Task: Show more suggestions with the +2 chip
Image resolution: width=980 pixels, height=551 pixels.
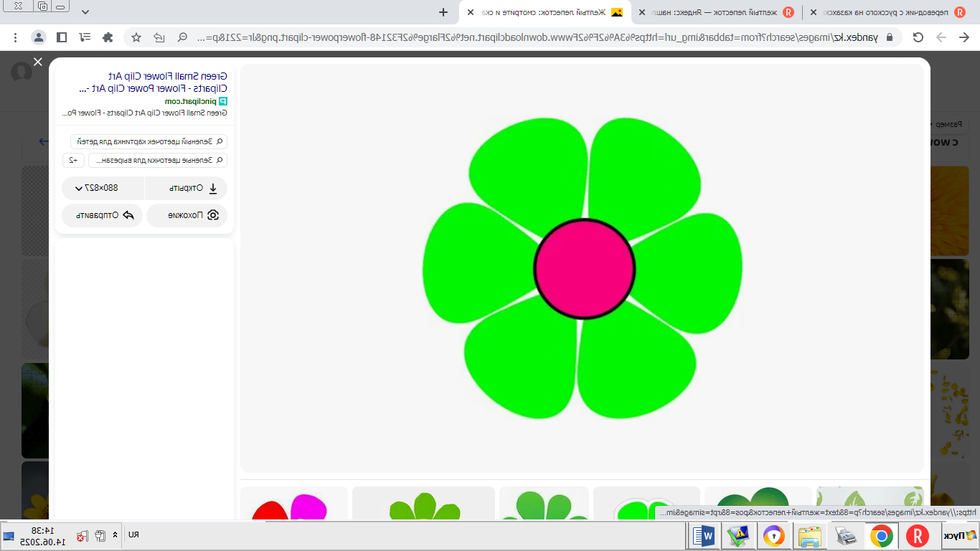Action: click(x=74, y=160)
